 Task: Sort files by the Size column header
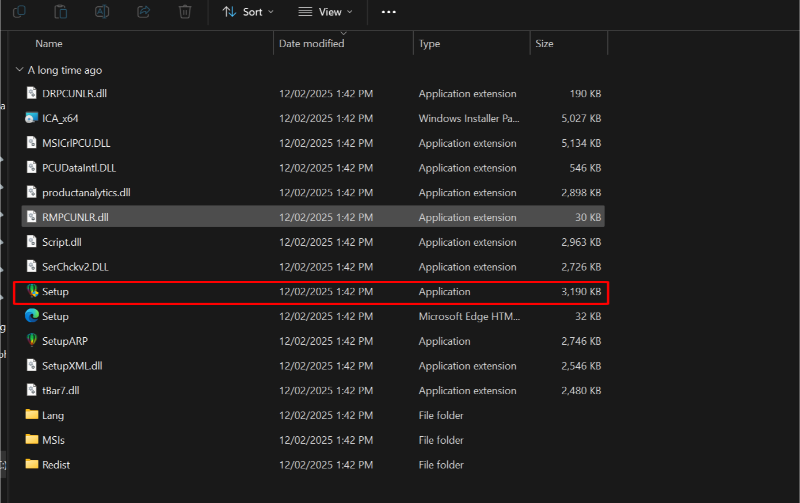click(x=545, y=44)
